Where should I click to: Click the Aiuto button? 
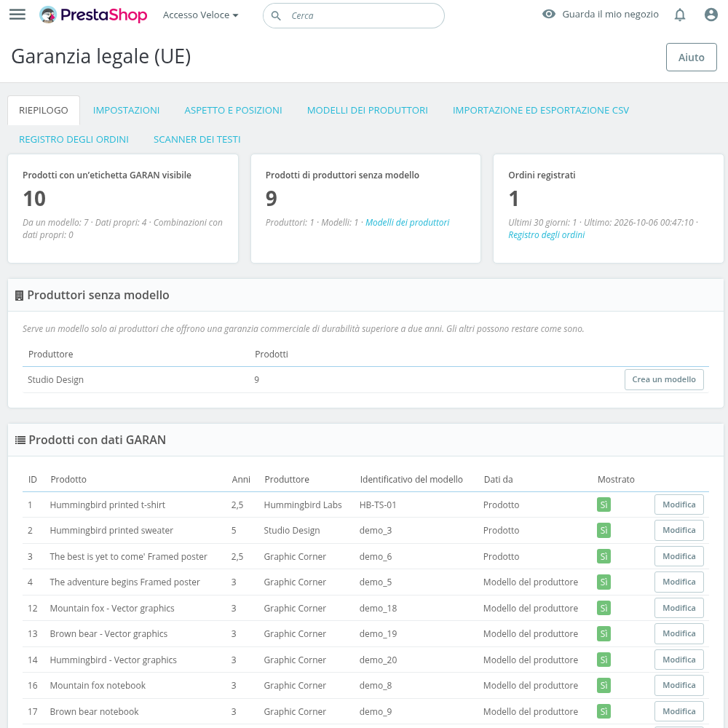point(692,57)
